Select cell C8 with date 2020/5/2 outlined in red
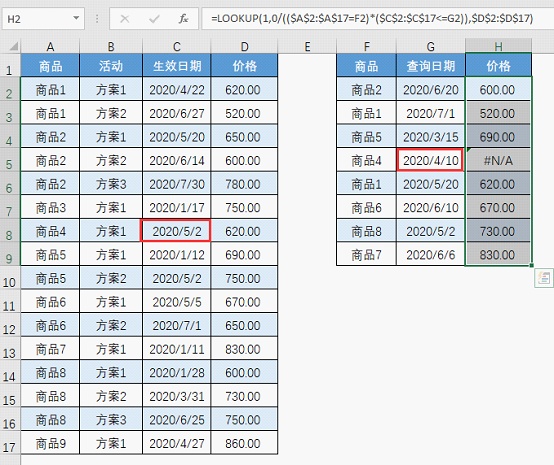 [x=176, y=231]
